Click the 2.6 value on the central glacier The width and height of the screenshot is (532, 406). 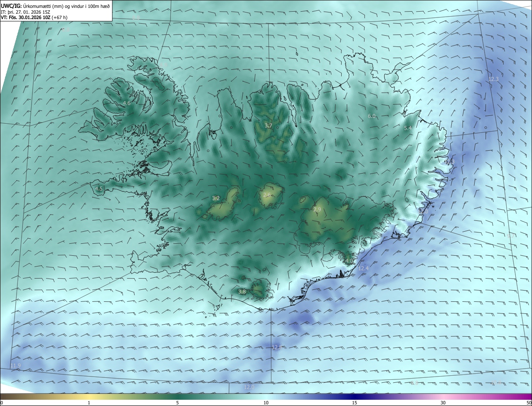(267, 195)
